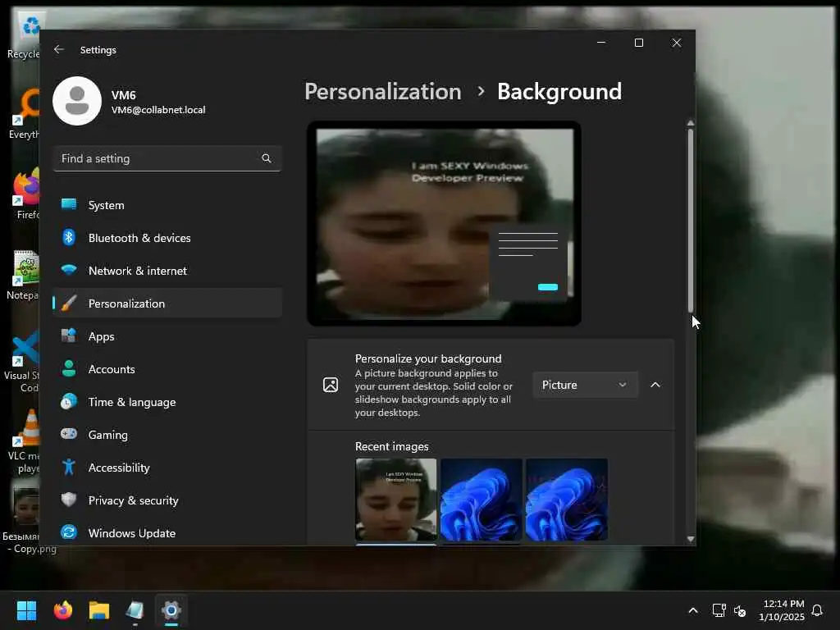The height and width of the screenshot is (630, 840).
Task: Open the notepad-like app on taskbar
Action: tap(135, 610)
